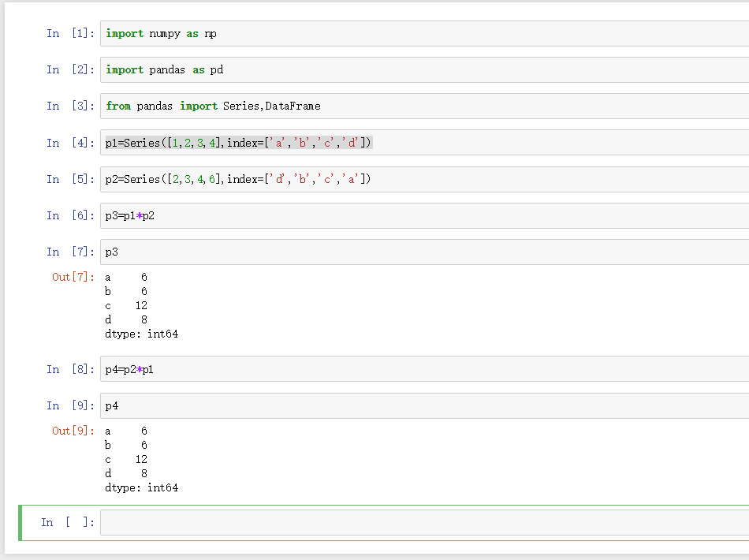
Task: Select 'dtype: int64' under Out[7]
Action: tap(141, 334)
